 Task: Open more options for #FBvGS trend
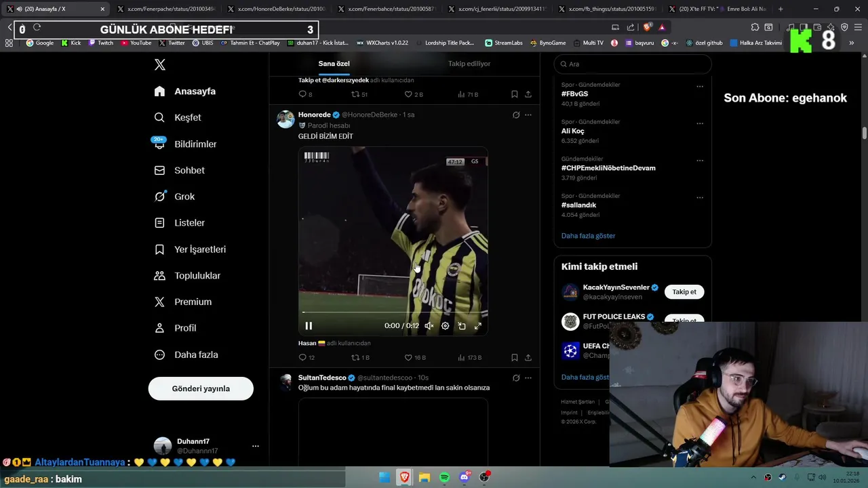(700, 86)
